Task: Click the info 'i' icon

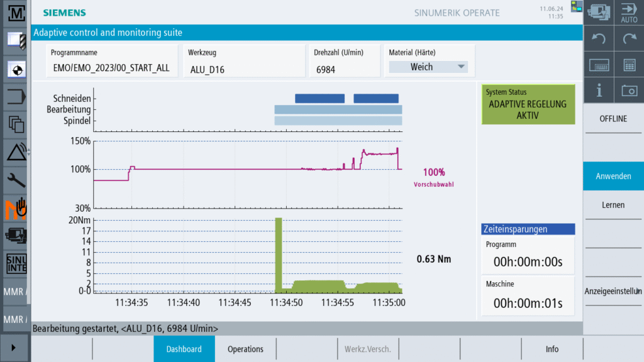Action: coord(599,90)
